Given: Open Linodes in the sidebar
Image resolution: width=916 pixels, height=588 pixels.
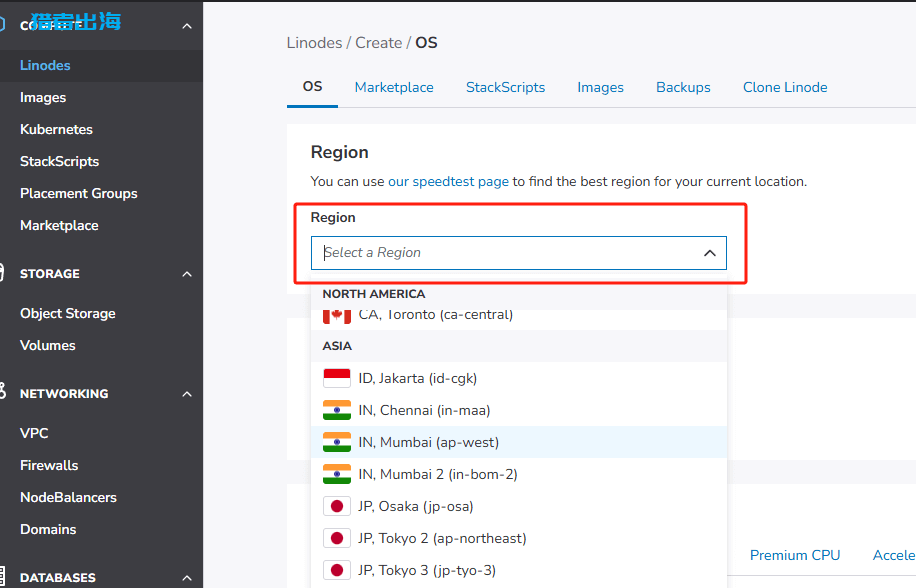Looking at the screenshot, I should [45, 65].
